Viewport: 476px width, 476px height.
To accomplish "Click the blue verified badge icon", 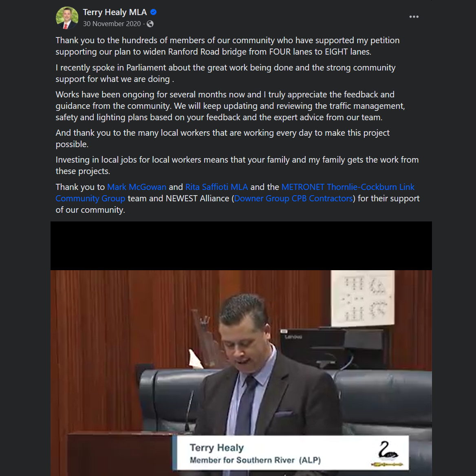I will (153, 12).
